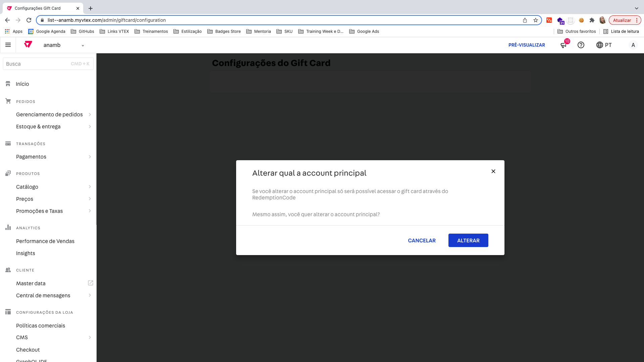Open the anamb account dropdown
The width and height of the screenshot is (644, 362).
(64, 45)
